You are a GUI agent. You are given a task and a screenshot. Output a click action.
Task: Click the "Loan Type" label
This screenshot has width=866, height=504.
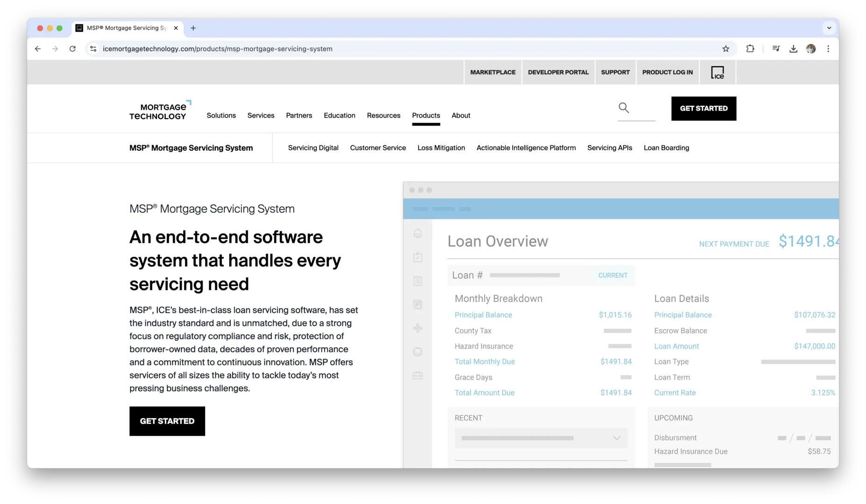tap(671, 362)
